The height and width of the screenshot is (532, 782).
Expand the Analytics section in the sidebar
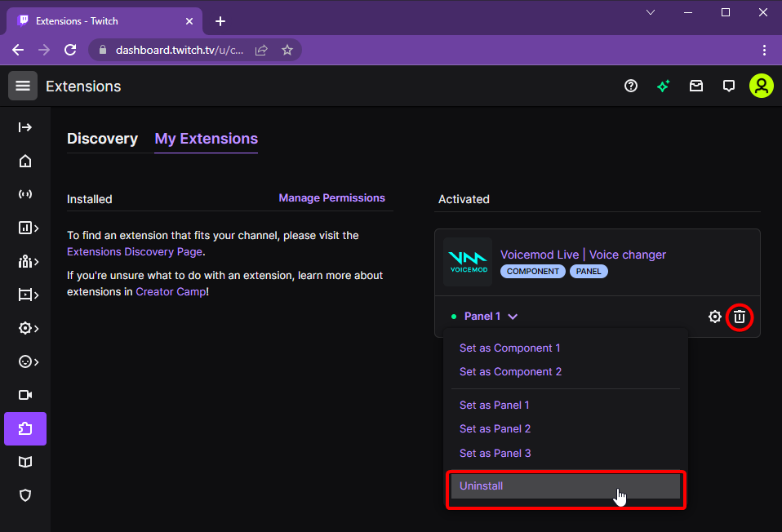29,228
